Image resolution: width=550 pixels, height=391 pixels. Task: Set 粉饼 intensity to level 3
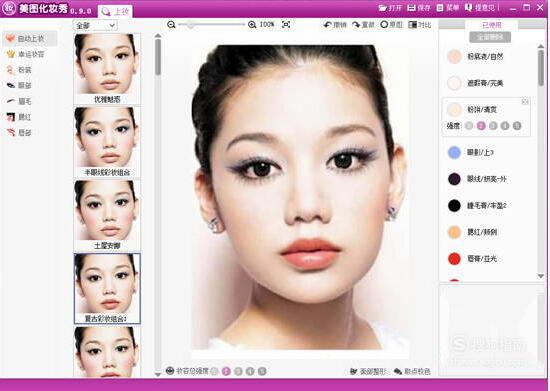pos(493,126)
